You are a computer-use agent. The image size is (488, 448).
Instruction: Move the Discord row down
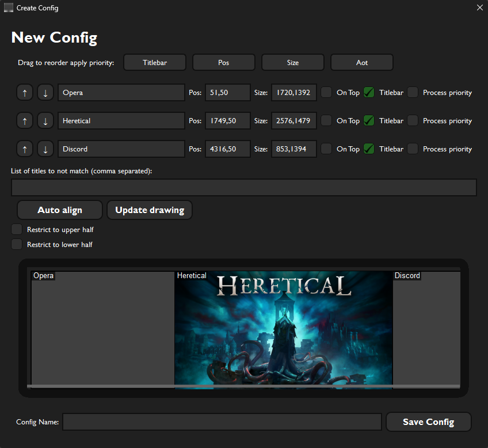[x=45, y=149]
